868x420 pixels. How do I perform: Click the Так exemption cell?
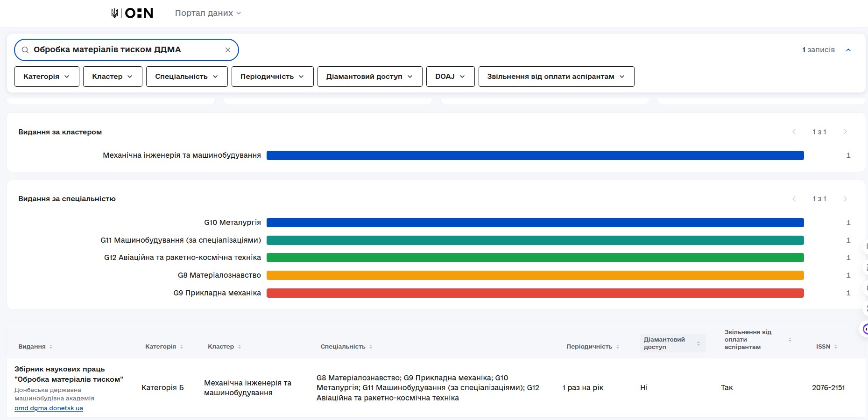[727, 388]
